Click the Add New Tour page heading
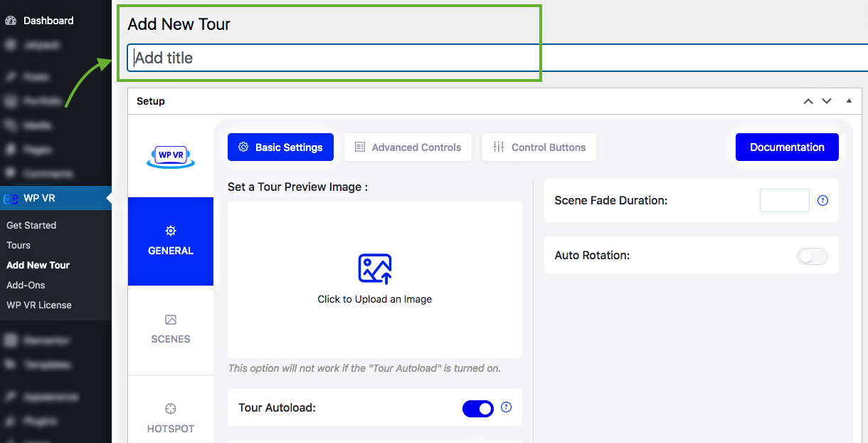 tap(179, 24)
